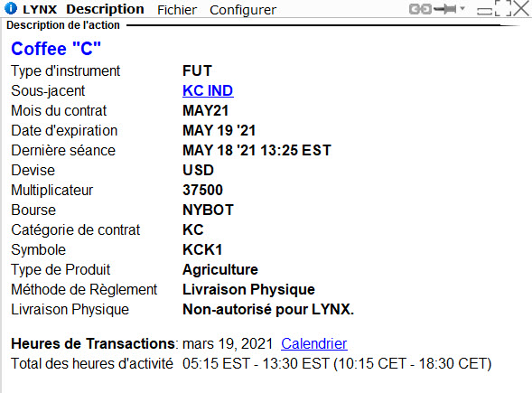This screenshot has height=393, width=532.
Task: Open the Calendrier link
Action: (x=313, y=343)
